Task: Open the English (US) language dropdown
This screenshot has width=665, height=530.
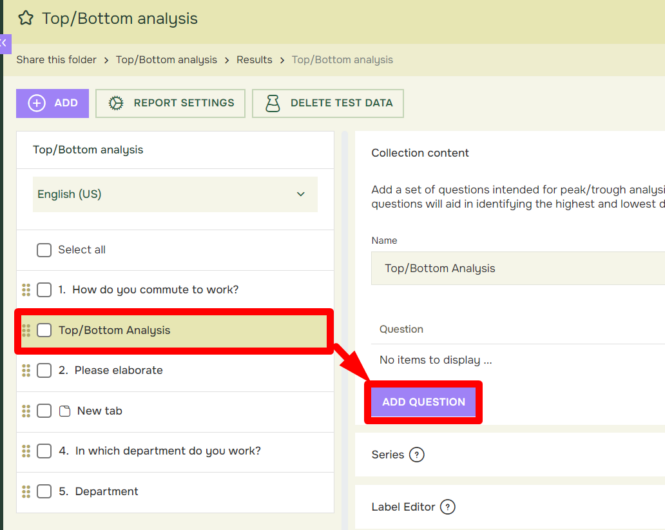Action: click(x=175, y=194)
